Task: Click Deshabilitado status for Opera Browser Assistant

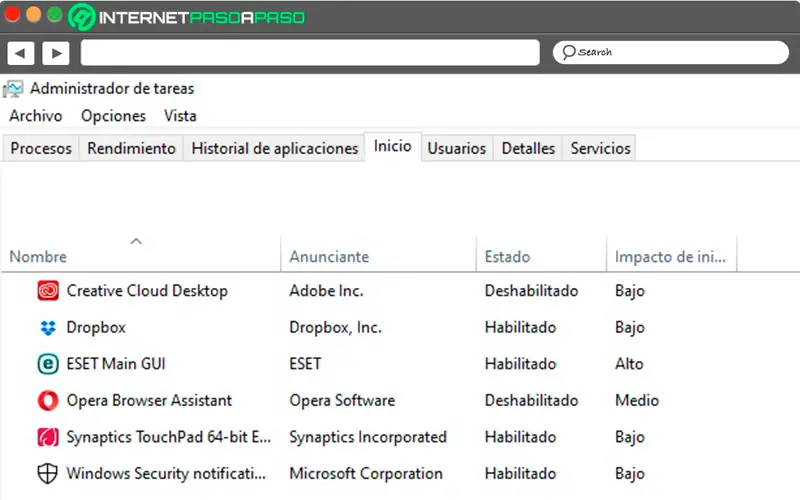Action: point(531,401)
